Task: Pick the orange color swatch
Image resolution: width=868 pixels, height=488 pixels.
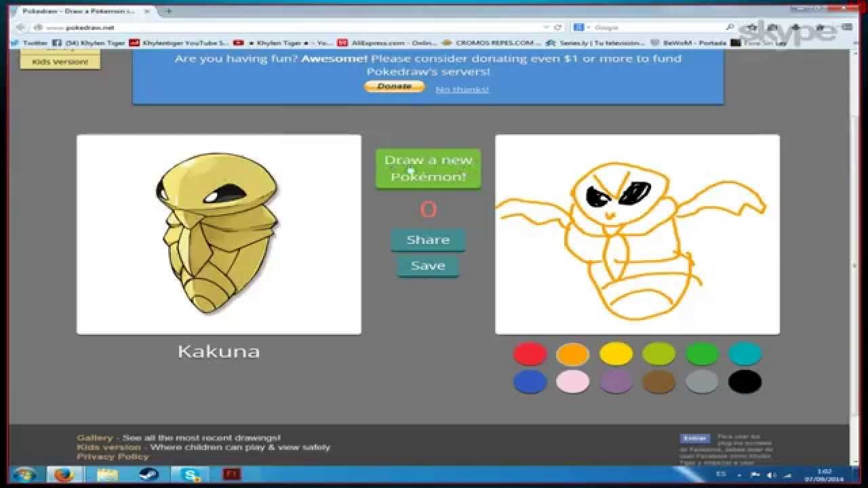Action: point(573,354)
